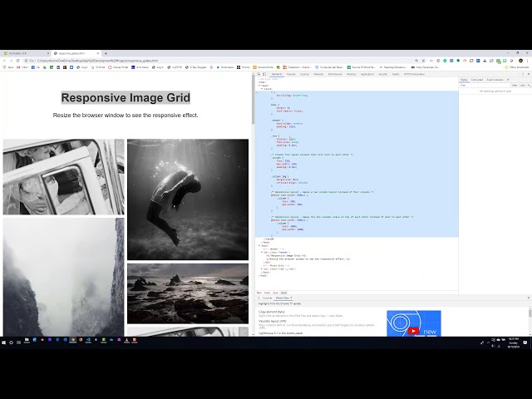Expand more sidebar tabs chevron
The height and width of the screenshot is (399, 532).
[508, 80]
